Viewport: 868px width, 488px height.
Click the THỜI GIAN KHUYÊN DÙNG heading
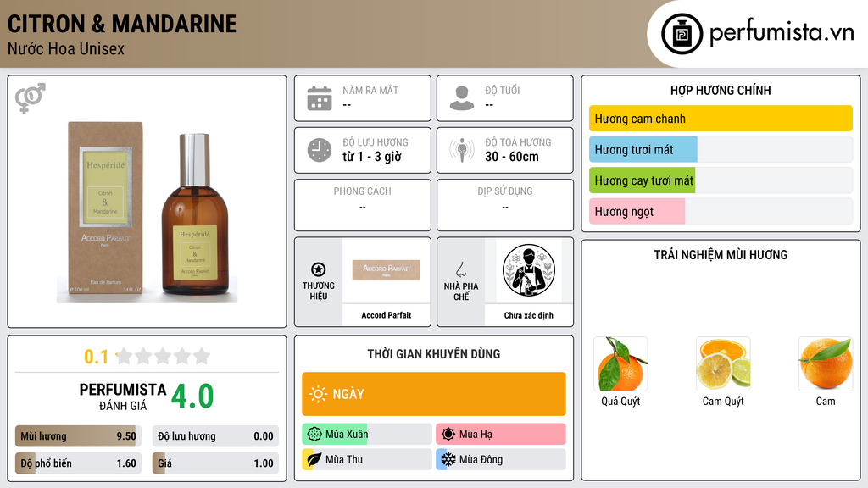[x=434, y=354]
